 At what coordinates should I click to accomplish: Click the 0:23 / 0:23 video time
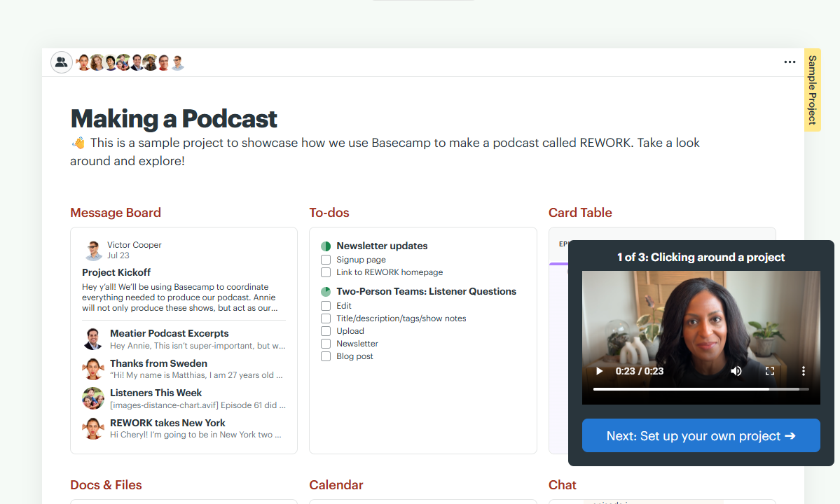(639, 371)
